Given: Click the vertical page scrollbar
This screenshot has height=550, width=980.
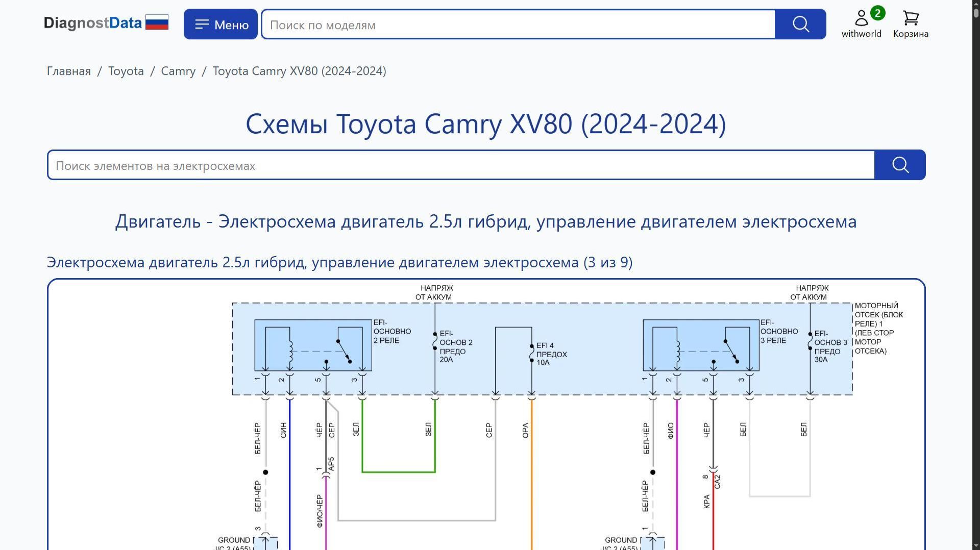Looking at the screenshot, I should (976, 275).
